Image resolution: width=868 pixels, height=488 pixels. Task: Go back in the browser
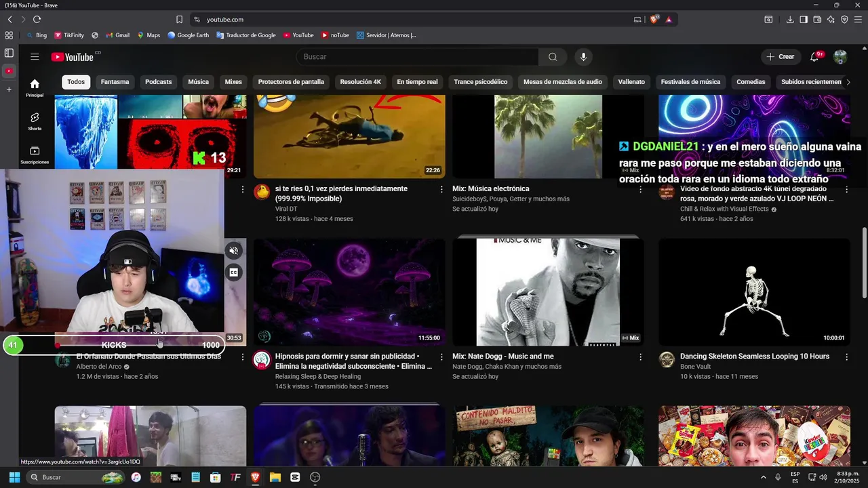(9, 20)
